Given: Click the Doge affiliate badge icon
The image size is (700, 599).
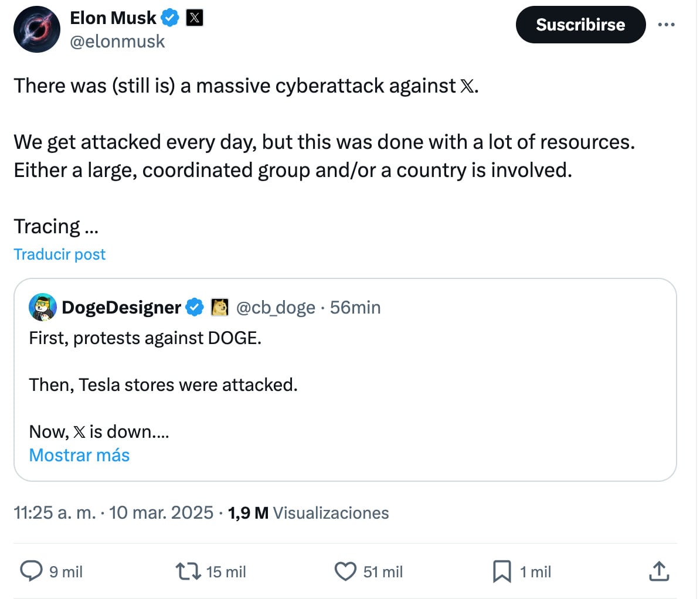Looking at the screenshot, I should click(220, 307).
